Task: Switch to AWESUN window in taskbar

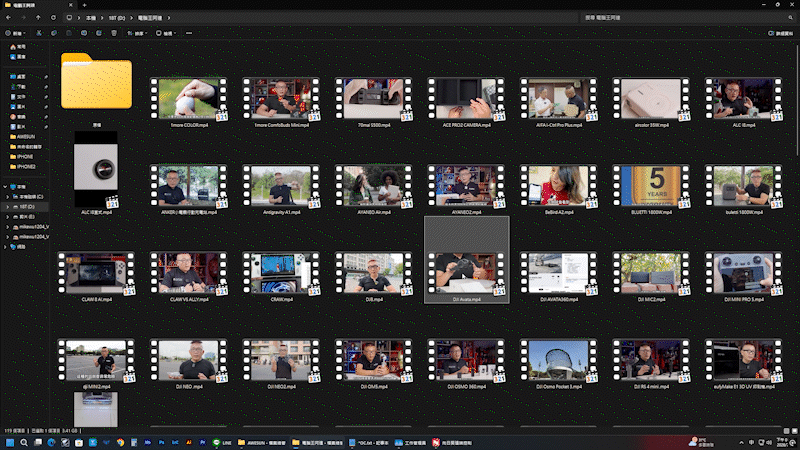Action: coord(262,442)
